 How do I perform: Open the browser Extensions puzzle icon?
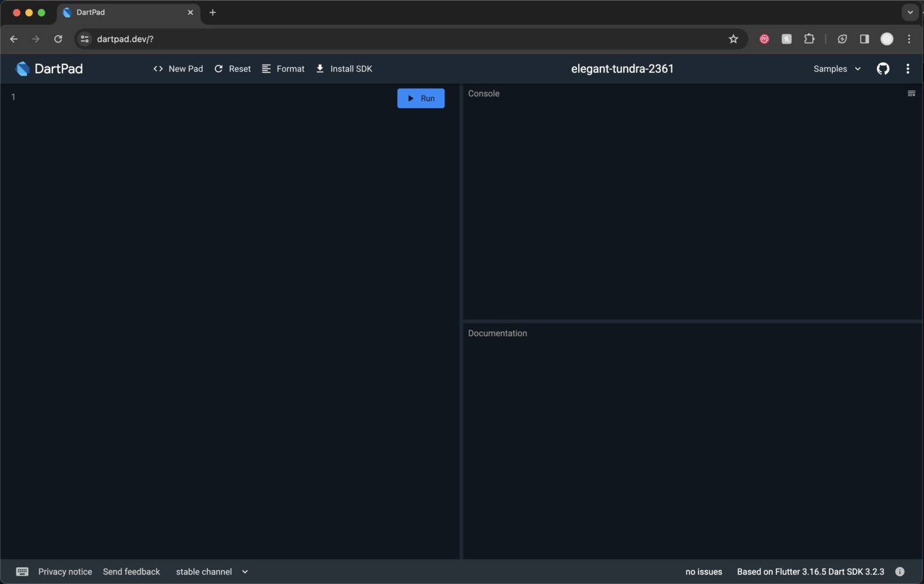coord(809,39)
